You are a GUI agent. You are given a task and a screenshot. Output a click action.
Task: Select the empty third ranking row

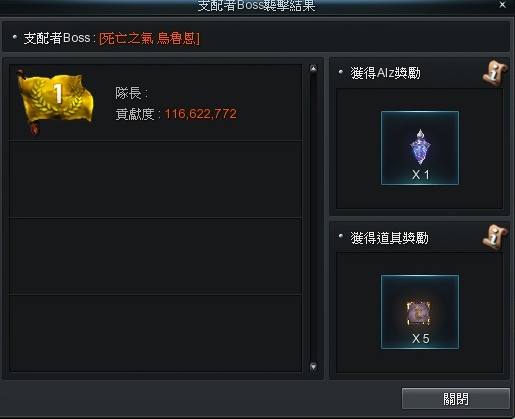pyautogui.click(x=156, y=256)
